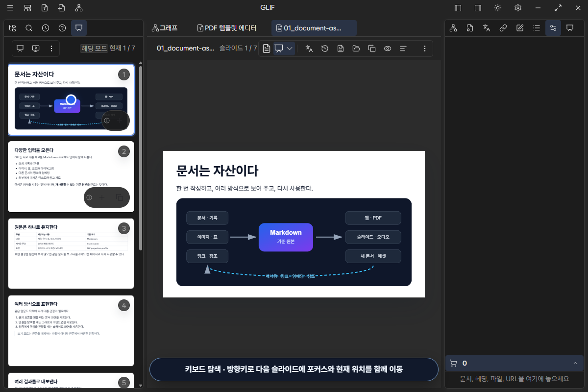Toggle fullscreen with the expand arrows icon
This screenshot has height=392, width=588.
(558, 8)
